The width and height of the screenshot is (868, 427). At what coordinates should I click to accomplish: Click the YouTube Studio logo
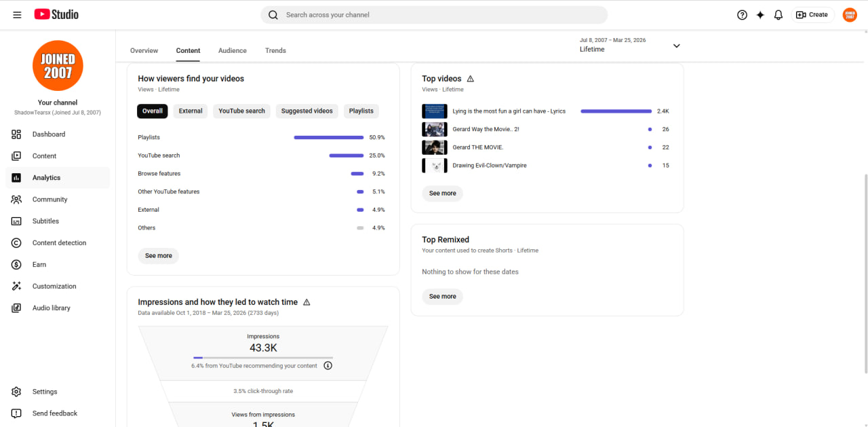click(56, 14)
